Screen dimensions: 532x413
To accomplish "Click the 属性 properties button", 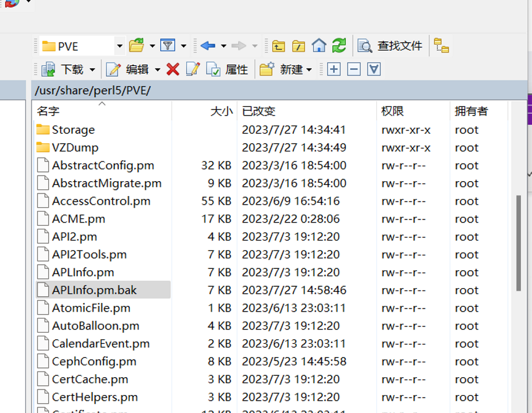I will tap(228, 69).
